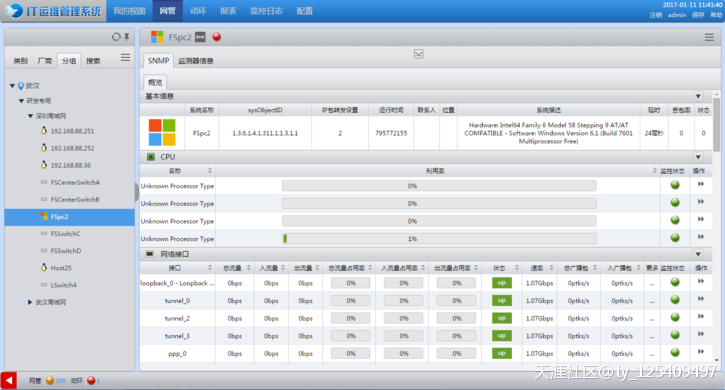
Task: Click the orange 网管 alarm ball showing 206
Action: (50, 381)
